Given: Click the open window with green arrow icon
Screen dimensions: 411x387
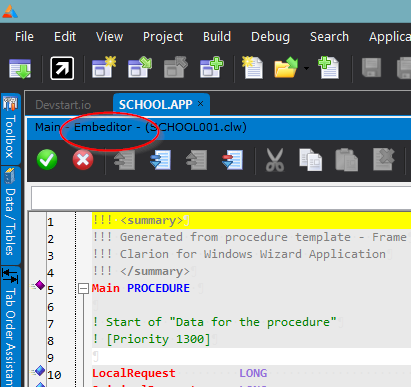Looking at the screenshot, I should tap(140, 68).
